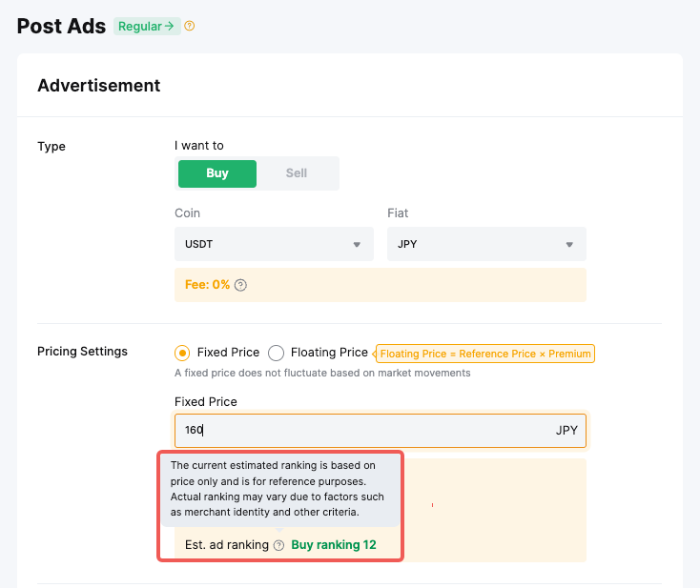
Task: Click the Buy ranking 12 text
Action: (x=333, y=545)
